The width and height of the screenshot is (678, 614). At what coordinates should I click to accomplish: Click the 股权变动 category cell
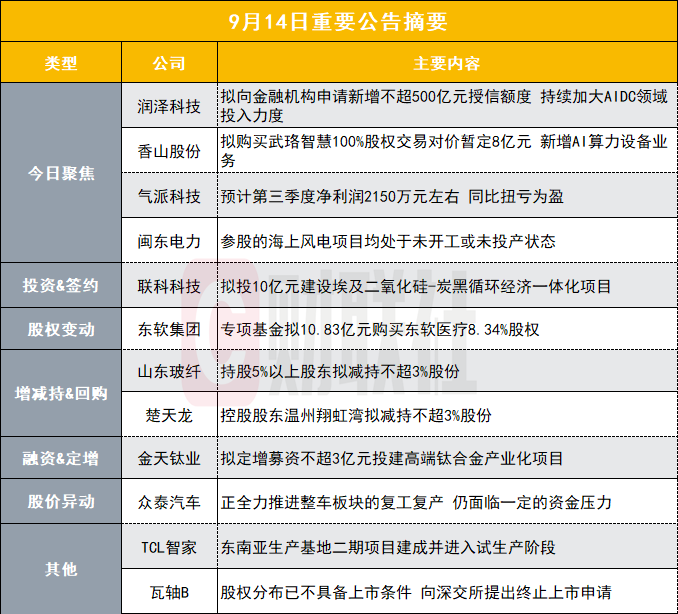point(61,329)
